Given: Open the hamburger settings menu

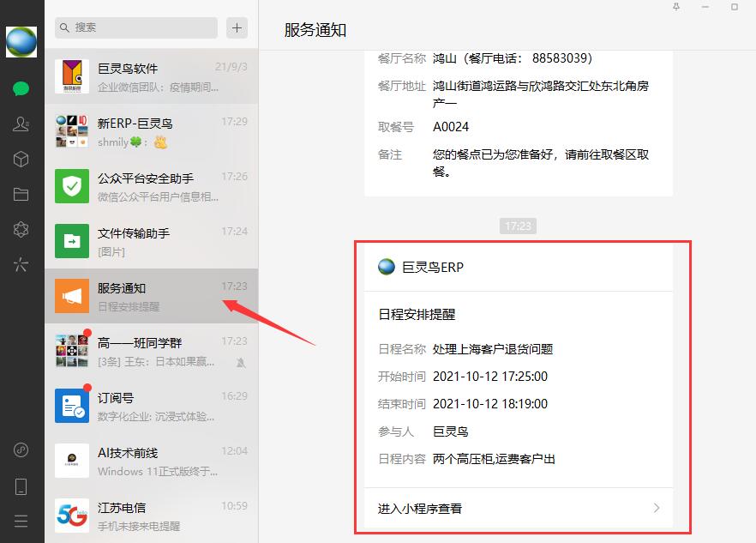Looking at the screenshot, I should pyautogui.click(x=21, y=521).
